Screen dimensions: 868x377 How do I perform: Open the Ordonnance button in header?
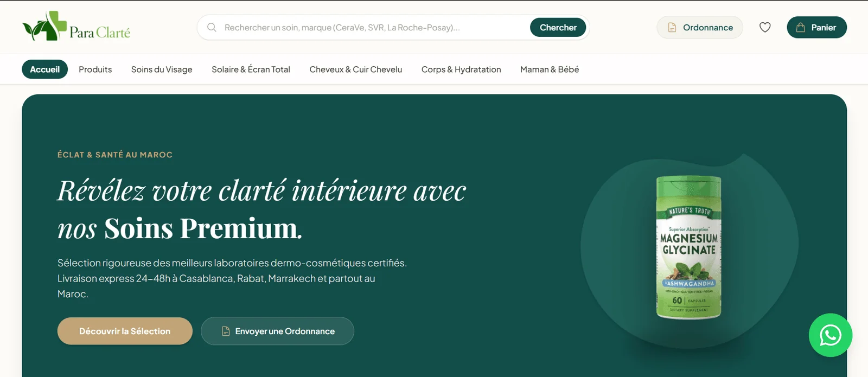pos(700,27)
